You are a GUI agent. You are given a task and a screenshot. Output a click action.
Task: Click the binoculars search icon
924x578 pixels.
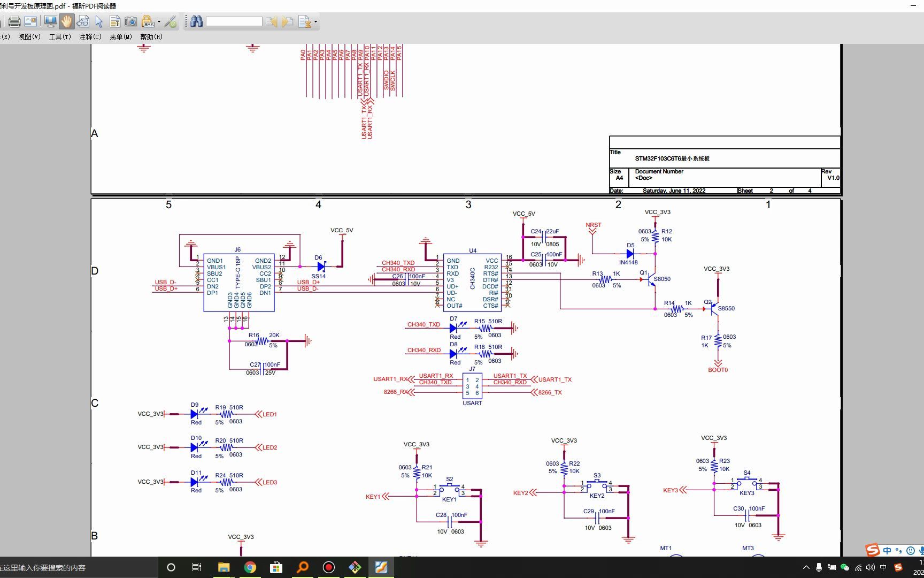click(x=196, y=21)
